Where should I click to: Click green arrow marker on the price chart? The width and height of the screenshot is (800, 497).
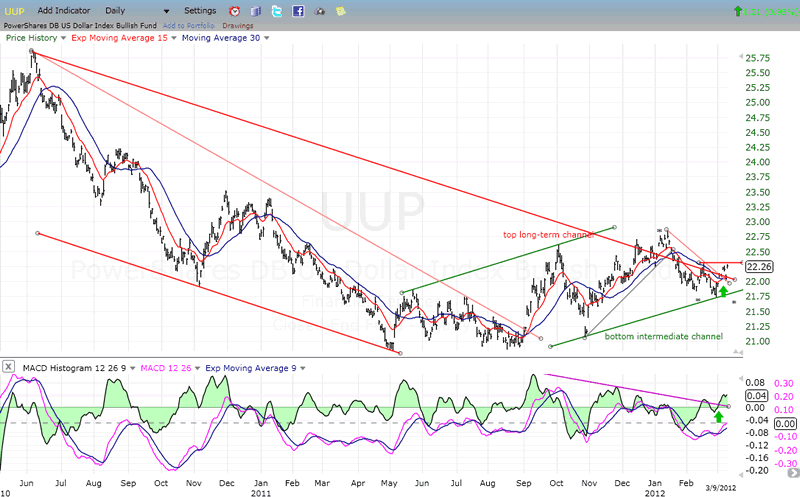723,292
